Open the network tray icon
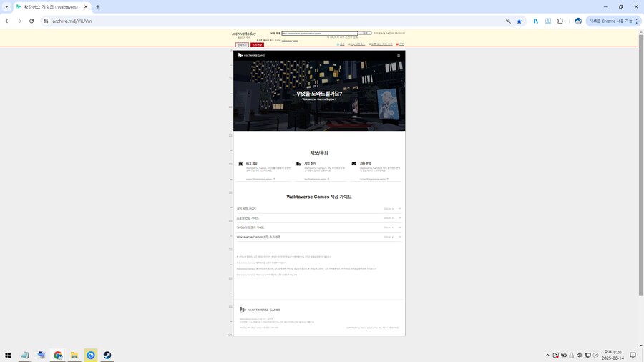644x362 pixels. 587,356
